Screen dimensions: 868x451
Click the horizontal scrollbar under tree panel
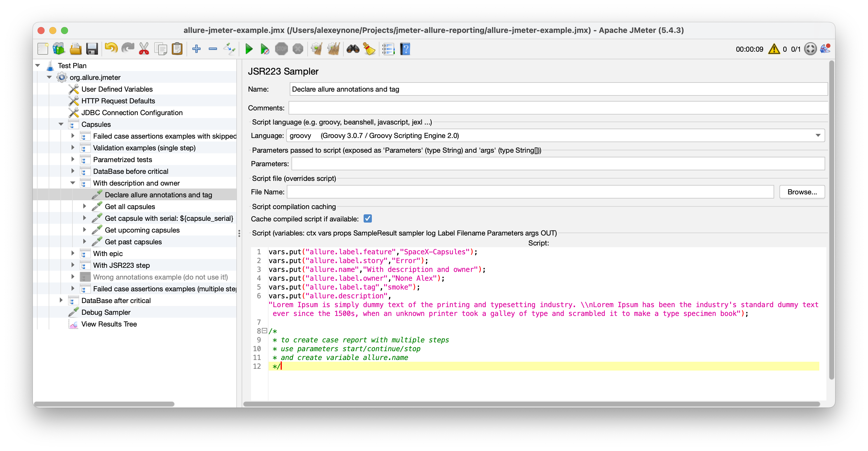(x=104, y=404)
